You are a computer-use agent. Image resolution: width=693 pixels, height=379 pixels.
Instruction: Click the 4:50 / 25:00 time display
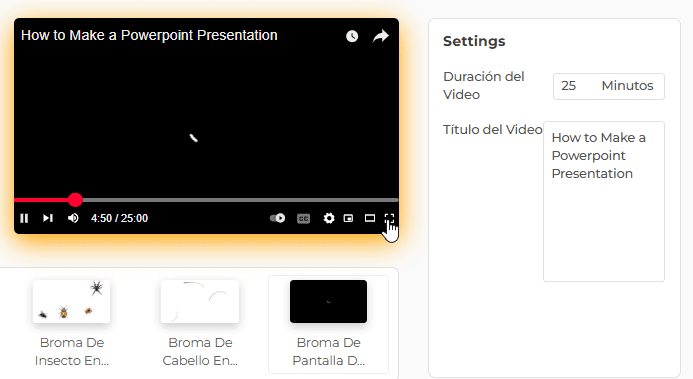(119, 218)
